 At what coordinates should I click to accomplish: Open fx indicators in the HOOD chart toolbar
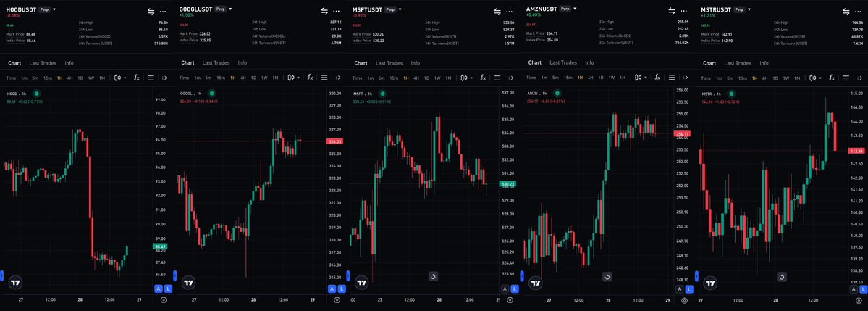point(136,78)
